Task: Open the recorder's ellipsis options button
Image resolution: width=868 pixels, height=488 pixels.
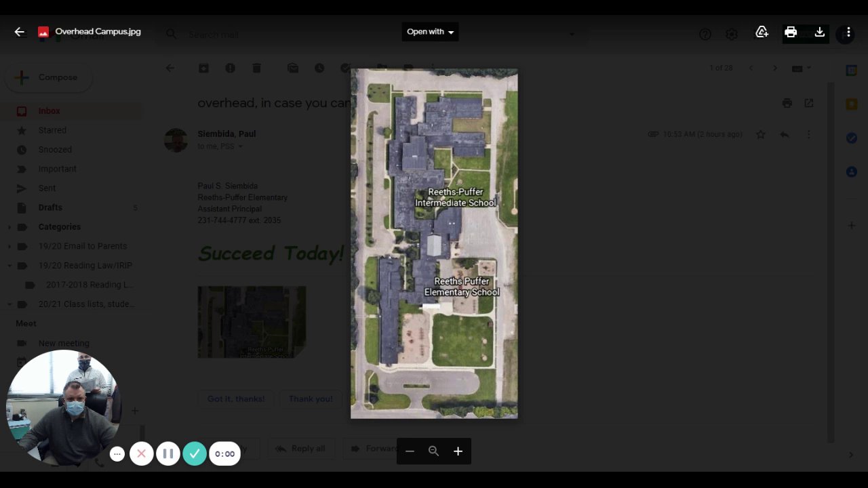Action: [117, 454]
